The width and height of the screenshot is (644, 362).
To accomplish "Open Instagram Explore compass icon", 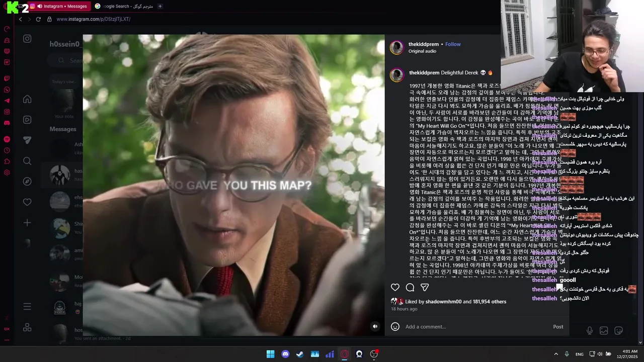I will (x=27, y=182).
